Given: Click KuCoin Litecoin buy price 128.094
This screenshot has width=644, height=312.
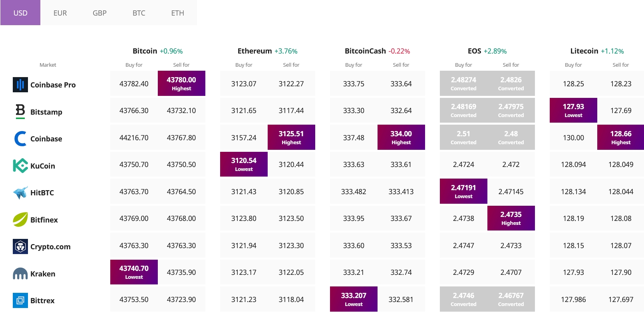Looking at the screenshot, I should click(573, 165).
